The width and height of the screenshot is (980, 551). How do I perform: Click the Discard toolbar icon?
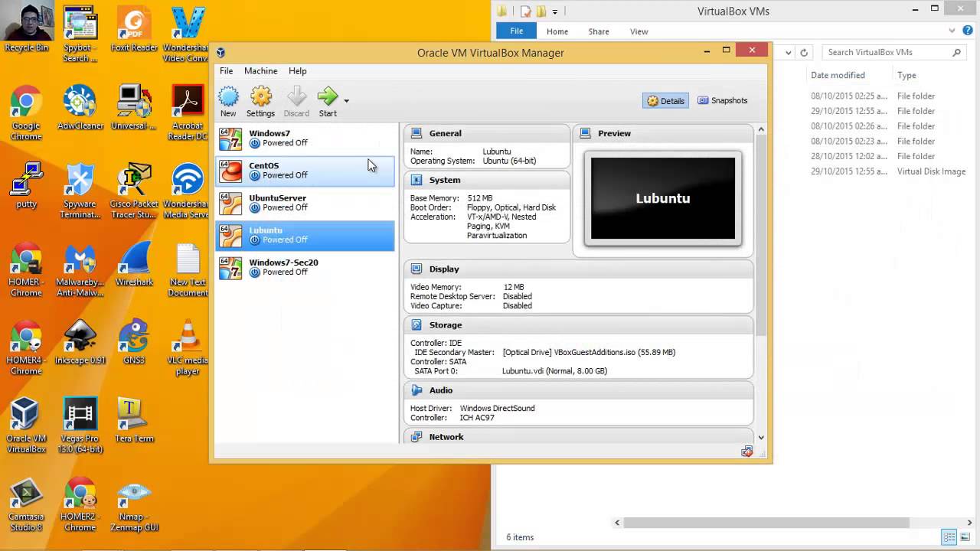[x=296, y=102]
